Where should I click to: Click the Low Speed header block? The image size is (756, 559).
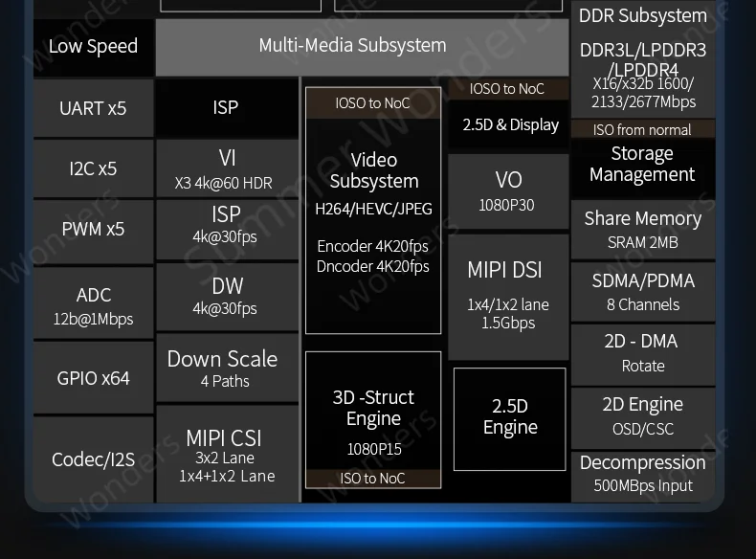[94, 47]
